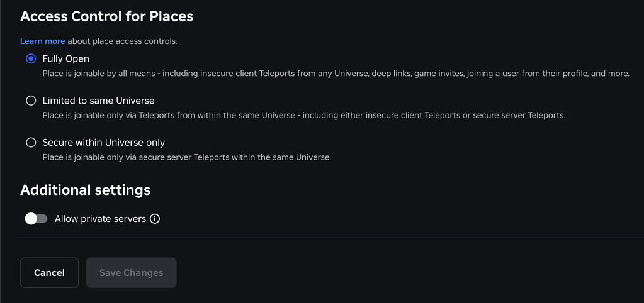644x303 pixels.
Task: Choose the Limited to same Universe radio
Action: click(x=31, y=101)
